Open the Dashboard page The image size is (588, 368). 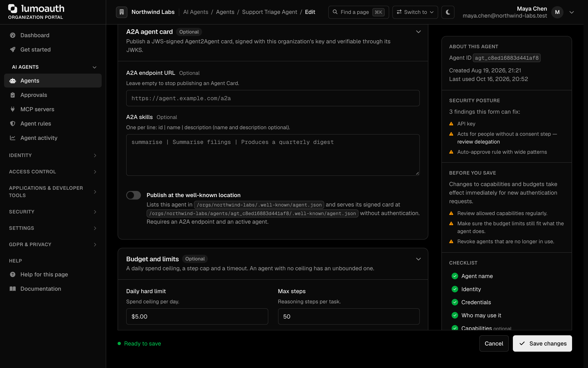(53, 35)
